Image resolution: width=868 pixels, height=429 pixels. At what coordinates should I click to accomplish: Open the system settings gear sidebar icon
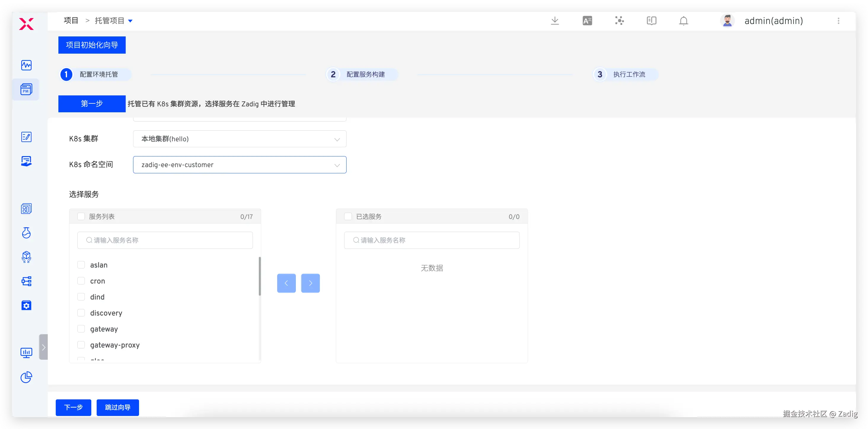pos(26,305)
